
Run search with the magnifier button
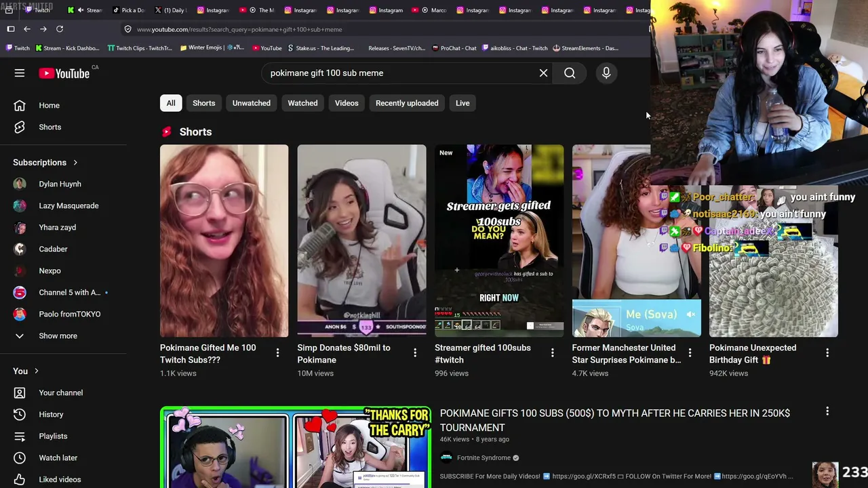click(x=570, y=73)
